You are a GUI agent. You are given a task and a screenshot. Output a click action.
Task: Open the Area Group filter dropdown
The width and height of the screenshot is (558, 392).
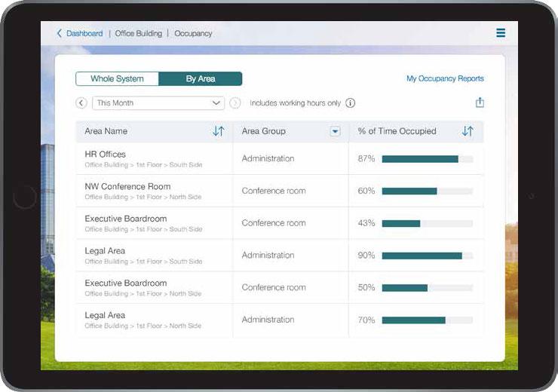coord(335,131)
